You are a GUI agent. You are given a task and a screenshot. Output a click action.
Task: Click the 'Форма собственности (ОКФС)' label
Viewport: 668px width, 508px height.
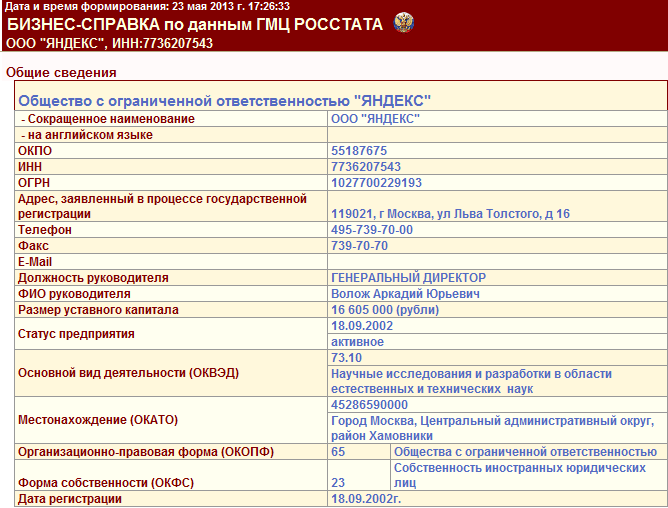(106, 483)
